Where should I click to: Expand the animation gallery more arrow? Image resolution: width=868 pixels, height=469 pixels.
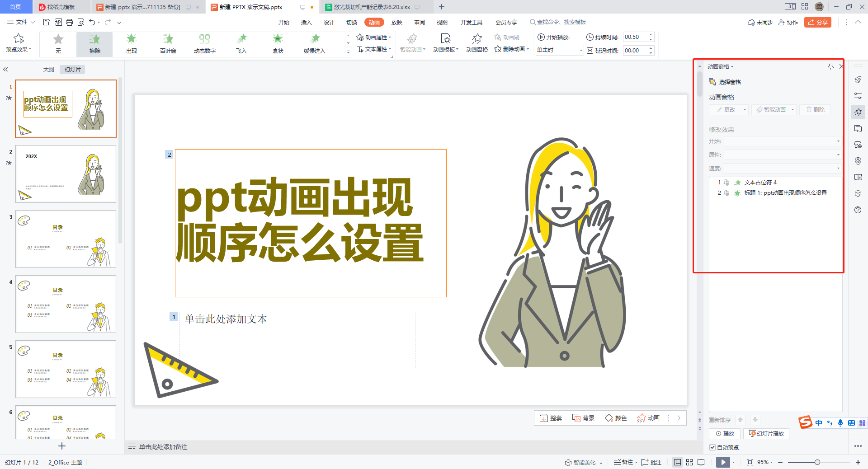[348, 52]
